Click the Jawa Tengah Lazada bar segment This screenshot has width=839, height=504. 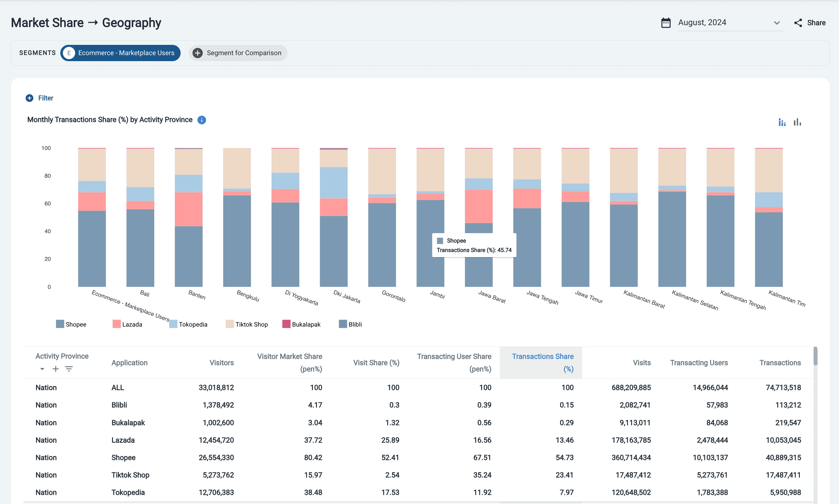point(527,198)
